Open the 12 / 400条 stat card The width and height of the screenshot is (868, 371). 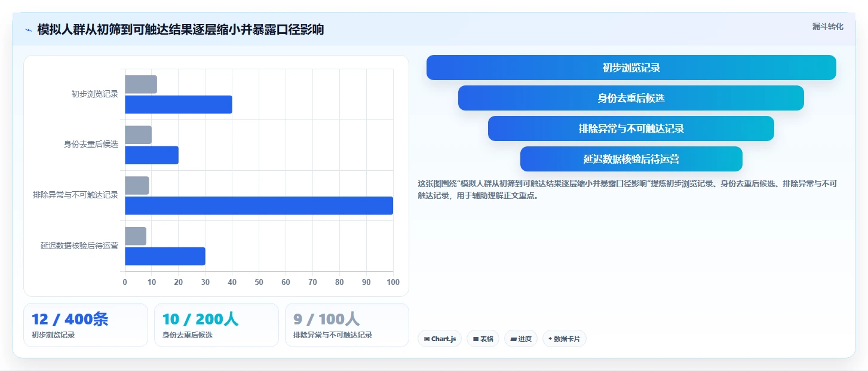point(85,325)
